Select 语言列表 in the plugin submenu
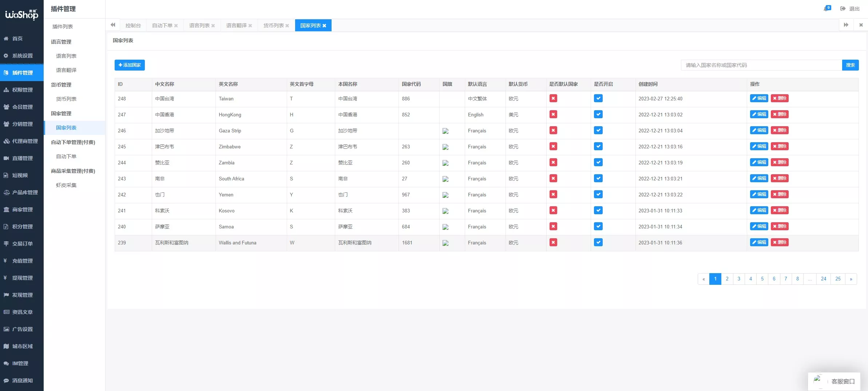 [x=66, y=56]
